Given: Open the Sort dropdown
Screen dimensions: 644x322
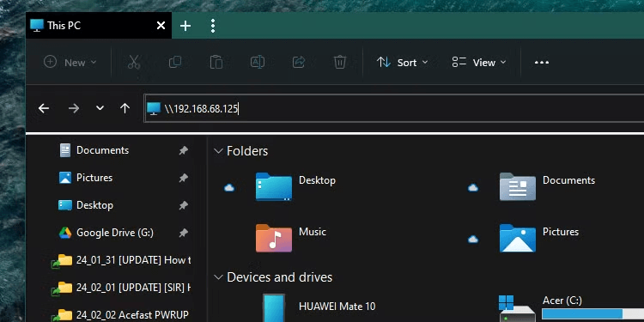Looking at the screenshot, I should [402, 63].
